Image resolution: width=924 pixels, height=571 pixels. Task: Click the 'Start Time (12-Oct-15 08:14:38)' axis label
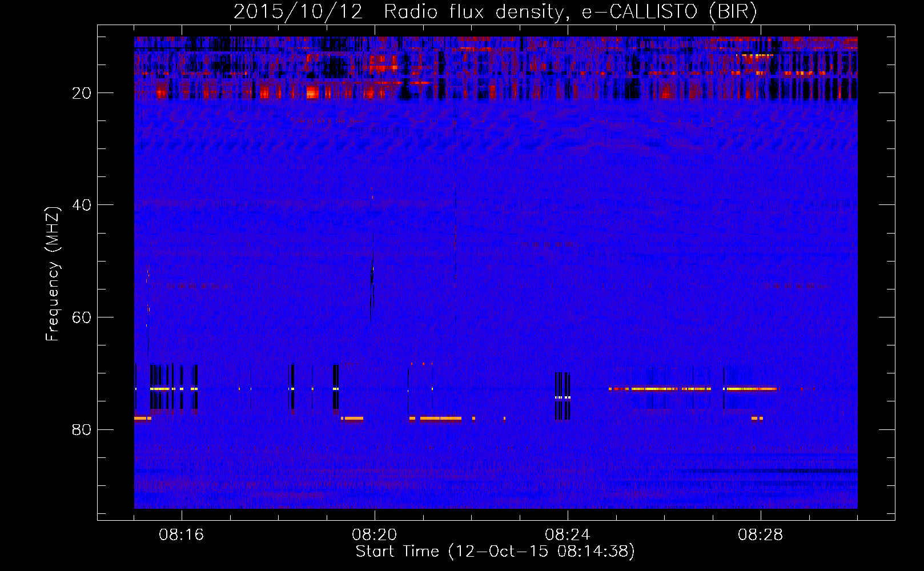[495, 552]
